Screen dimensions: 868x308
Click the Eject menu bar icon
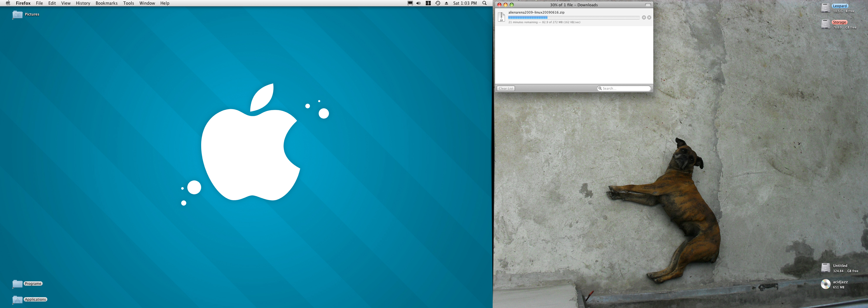[446, 3]
